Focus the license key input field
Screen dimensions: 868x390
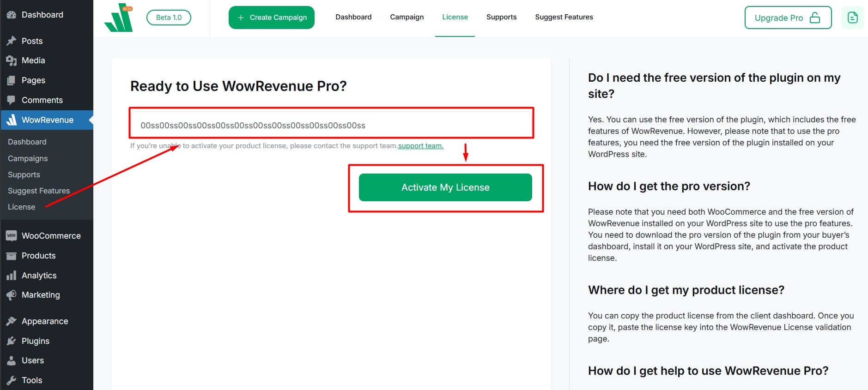click(x=331, y=125)
